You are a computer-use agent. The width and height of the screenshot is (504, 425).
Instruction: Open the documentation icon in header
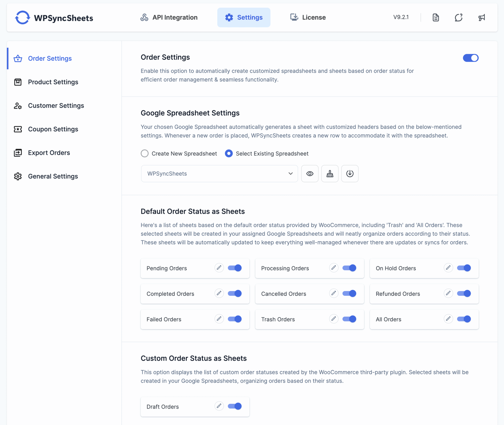pyautogui.click(x=436, y=18)
